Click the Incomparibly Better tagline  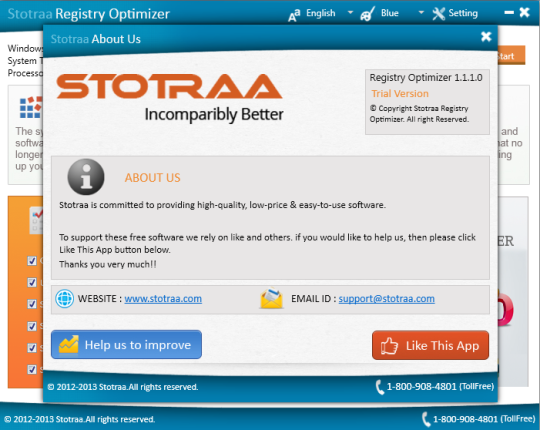click(214, 115)
